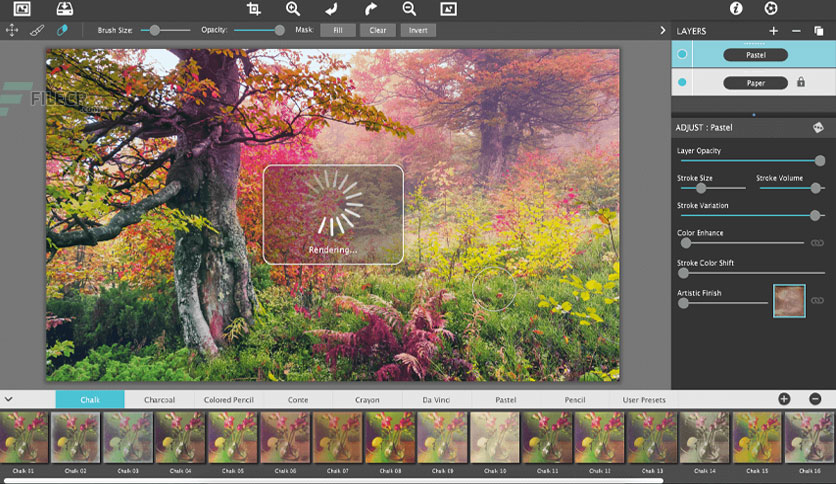Hide the Pastel layer
Image resolution: width=836 pixels, height=484 pixels.
pos(682,54)
